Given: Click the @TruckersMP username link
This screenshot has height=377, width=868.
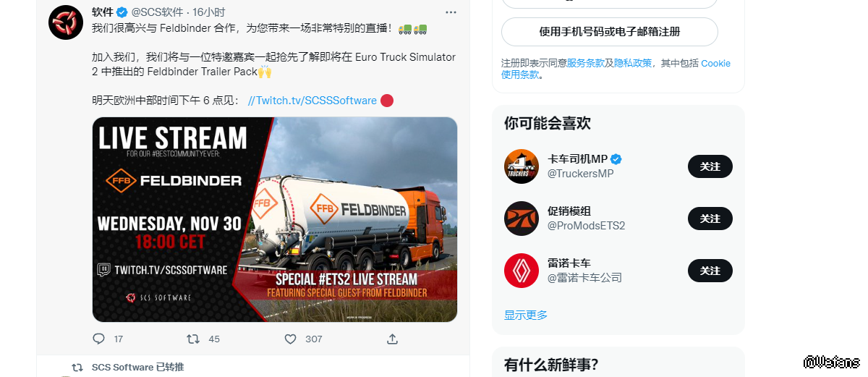Looking at the screenshot, I should tap(581, 174).
